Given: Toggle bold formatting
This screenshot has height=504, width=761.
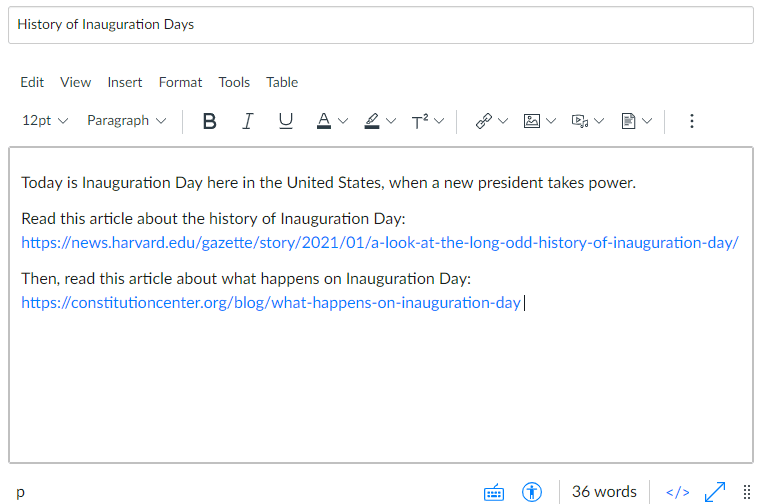Looking at the screenshot, I should click(x=209, y=121).
